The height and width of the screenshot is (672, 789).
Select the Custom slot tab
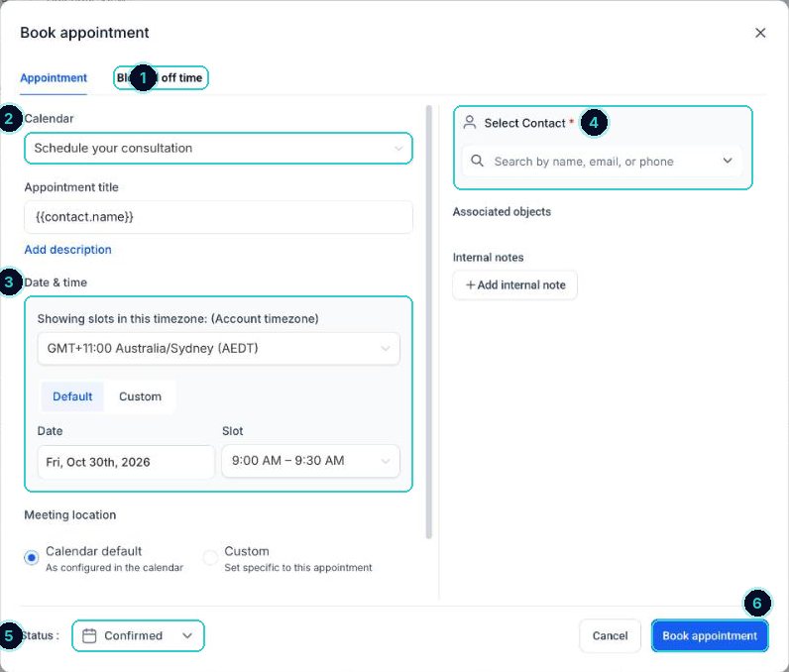tap(140, 396)
